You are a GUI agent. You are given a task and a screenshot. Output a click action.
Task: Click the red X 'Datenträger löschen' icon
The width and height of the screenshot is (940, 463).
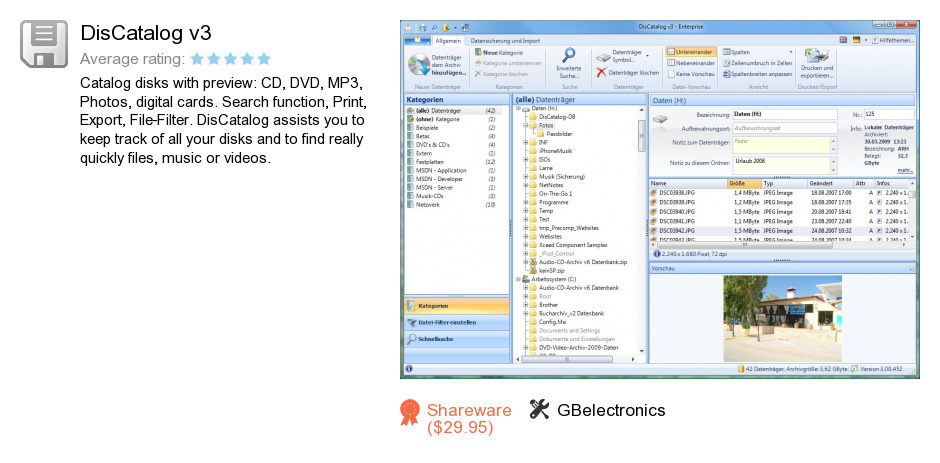click(x=601, y=73)
